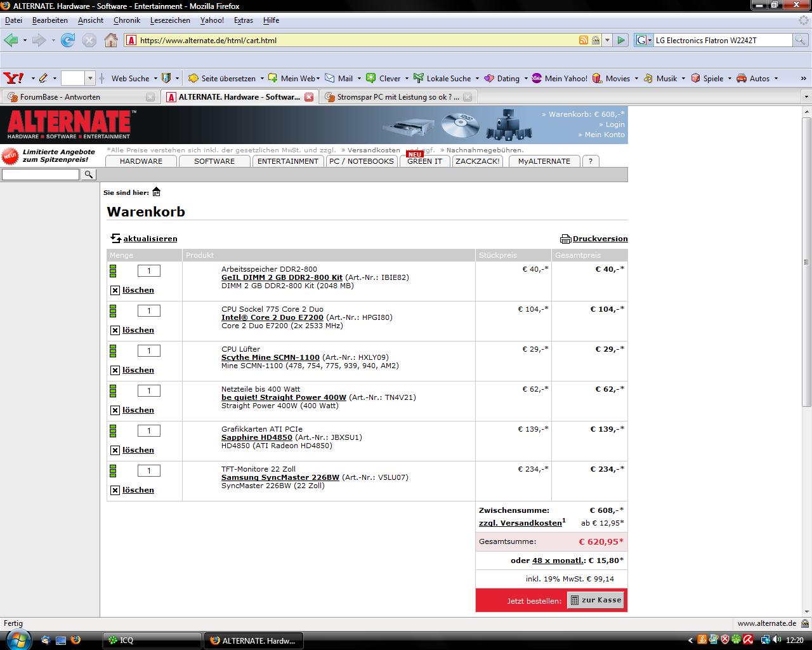The width and height of the screenshot is (812, 650).
Task: Open the Chronik menu
Action: click(x=127, y=20)
